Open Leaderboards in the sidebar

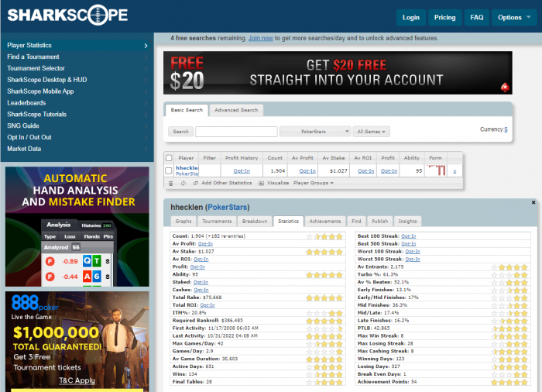(77, 103)
